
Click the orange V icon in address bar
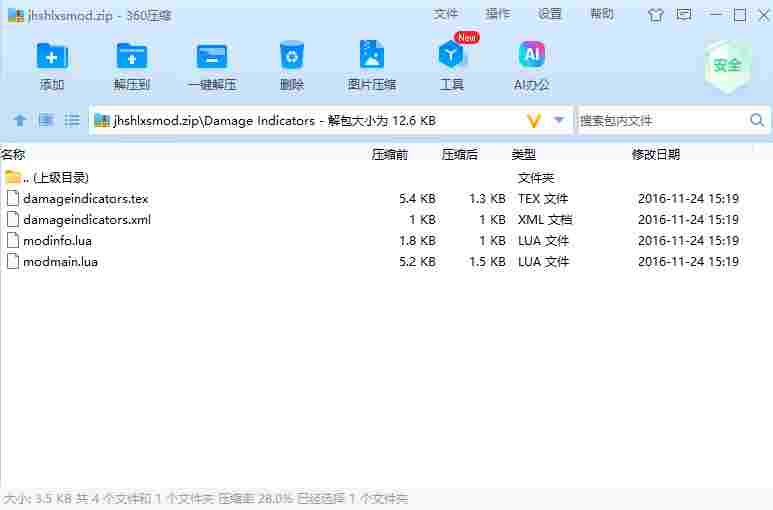534,120
